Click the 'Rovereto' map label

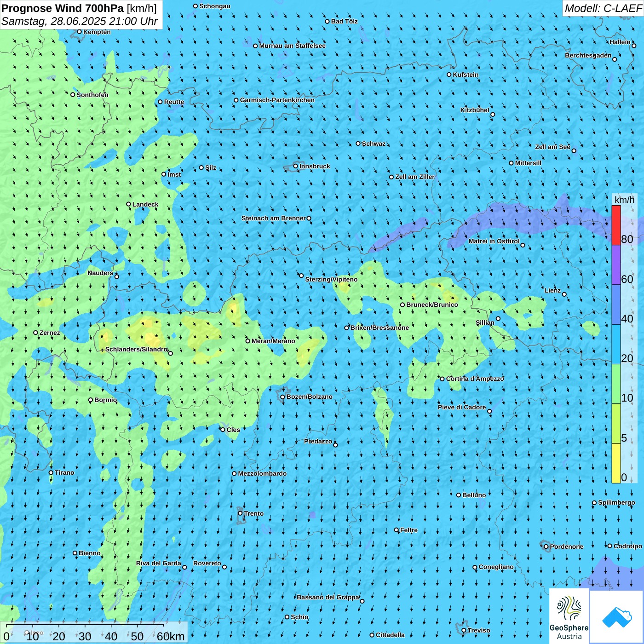pos(207,563)
